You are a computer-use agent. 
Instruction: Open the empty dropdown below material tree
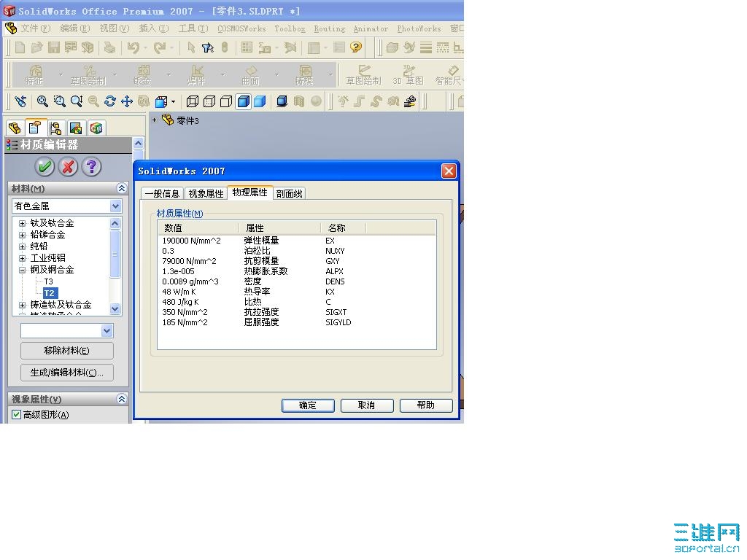tap(107, 330)
